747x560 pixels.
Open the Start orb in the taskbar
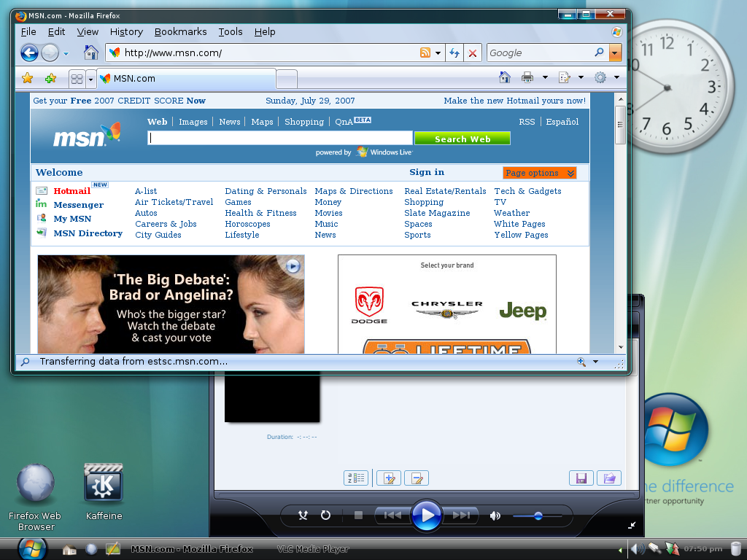32,548
